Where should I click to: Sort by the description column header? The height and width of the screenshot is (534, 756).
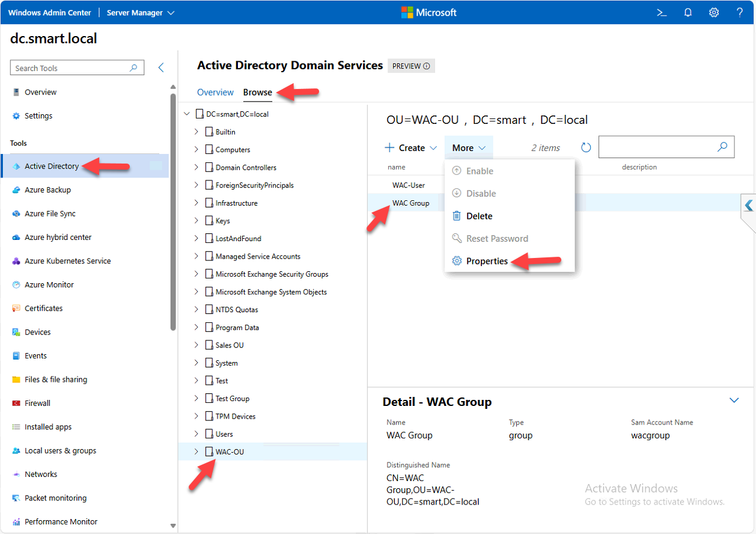point(639,167)
